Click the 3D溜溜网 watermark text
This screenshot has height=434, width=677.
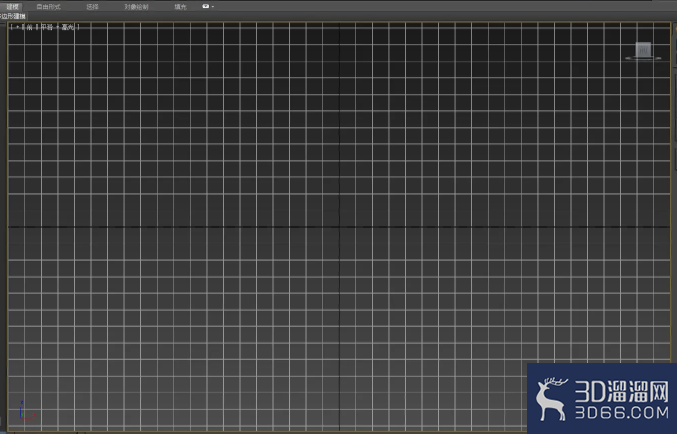click(621, 392)
